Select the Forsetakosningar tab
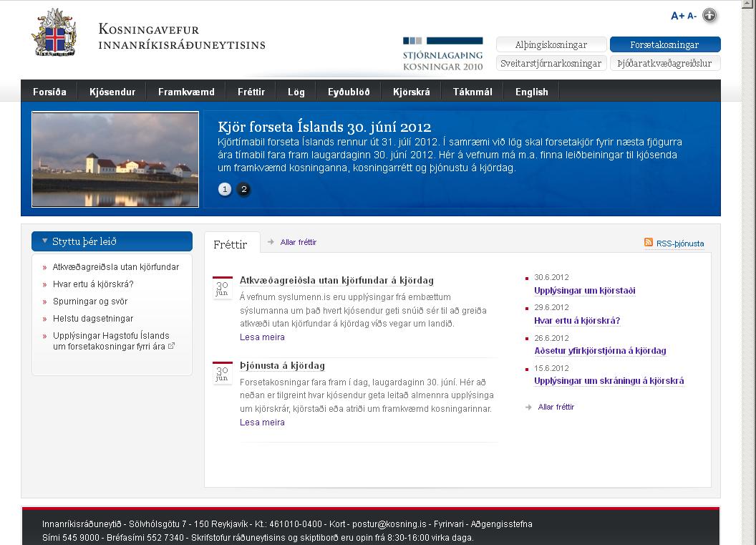This screenshot has width=756, height=545. pyautogui.click(x=665, y=45)
